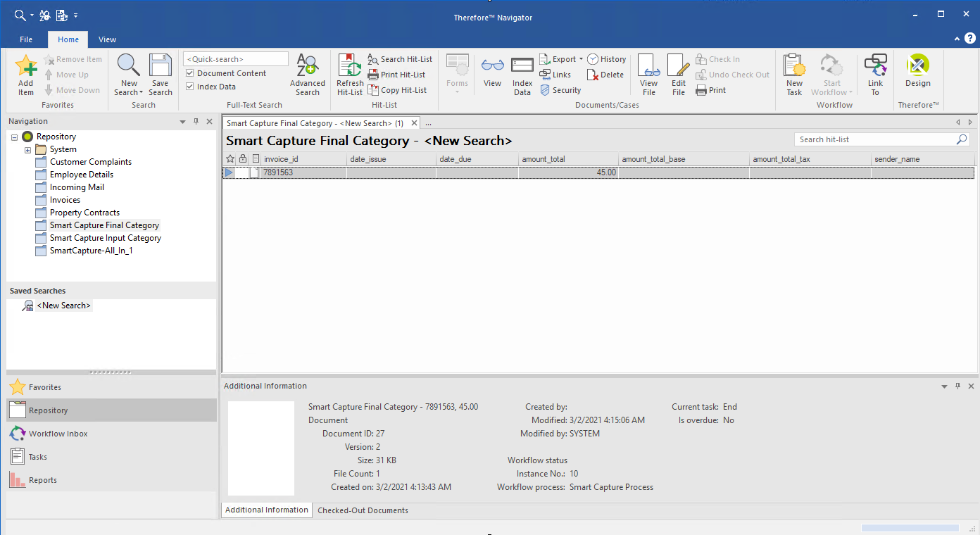Image resolution: width=980 pixels, height=535 pixels.
Task: Click the Advanced Search icon
Action: [x=307, y=66]
